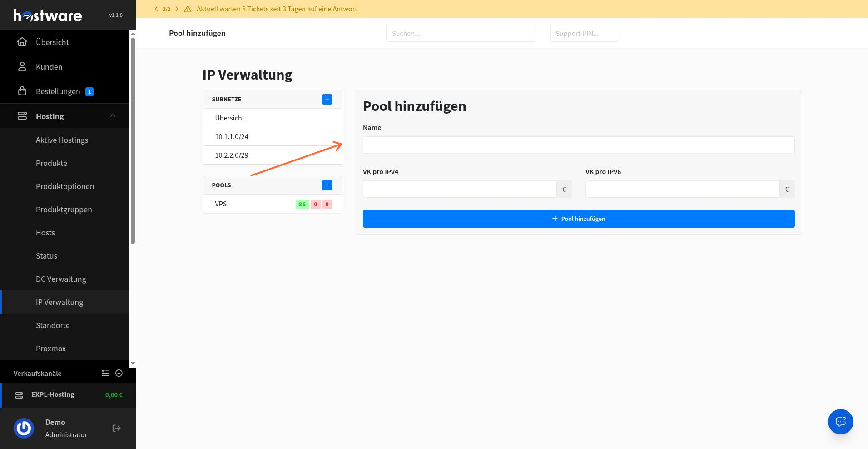Click the Hosting server icon
Image resolution: width=868 pixels, height=449 pixels.
pos(22,116)
